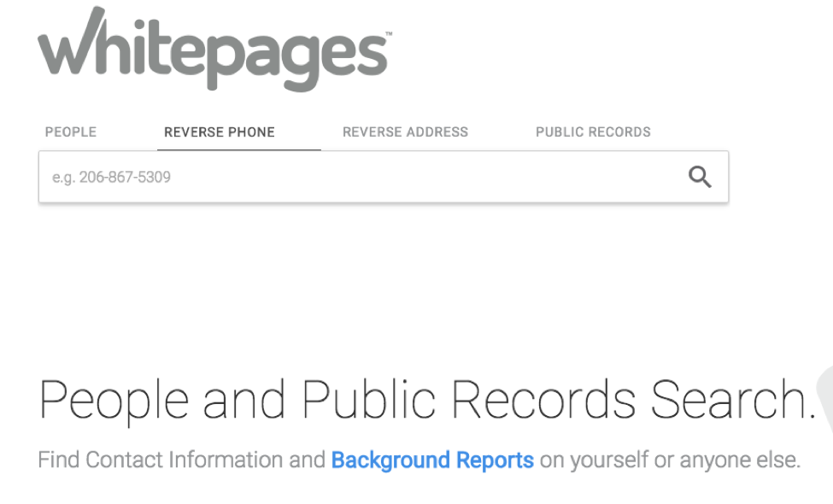This screenshot has height=504, width=833.
Task: Focus the e.g. 206-867-5309 input box
Action: coord(342,177)
